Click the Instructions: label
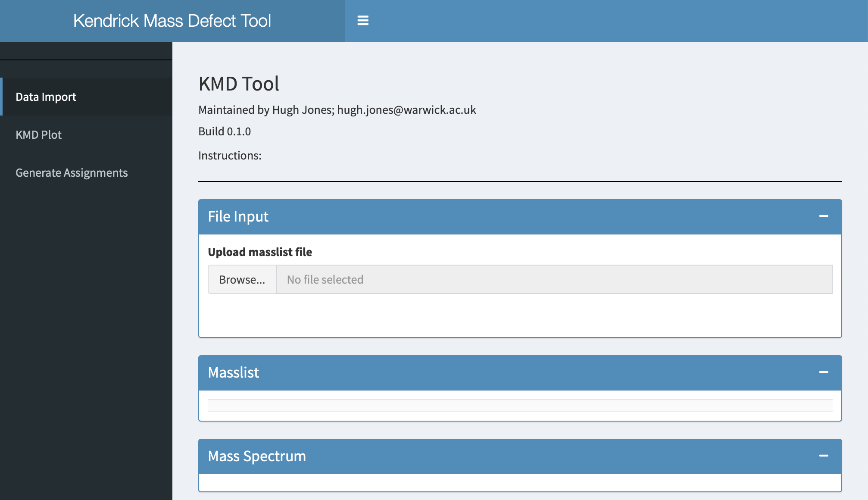 (230, 156)
